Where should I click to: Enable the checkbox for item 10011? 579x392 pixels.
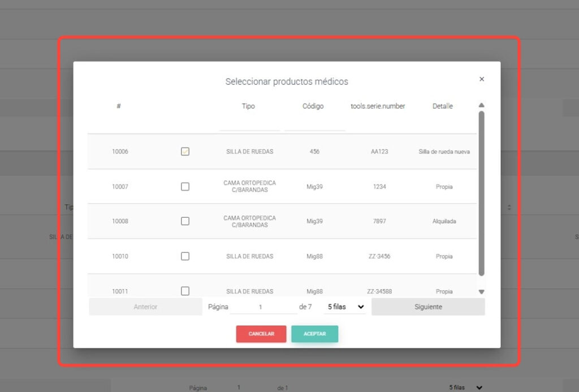click(x=185, y=291)
